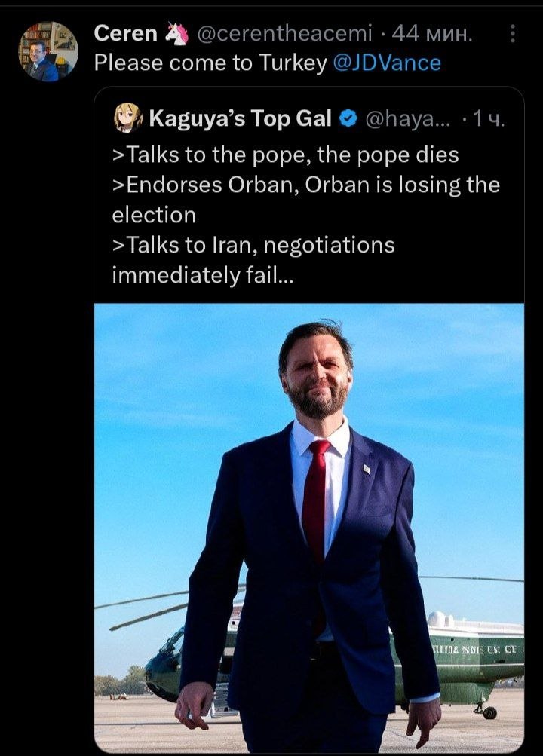
Task: Open the truncated @haya... handle
Action: pos(407,118)
